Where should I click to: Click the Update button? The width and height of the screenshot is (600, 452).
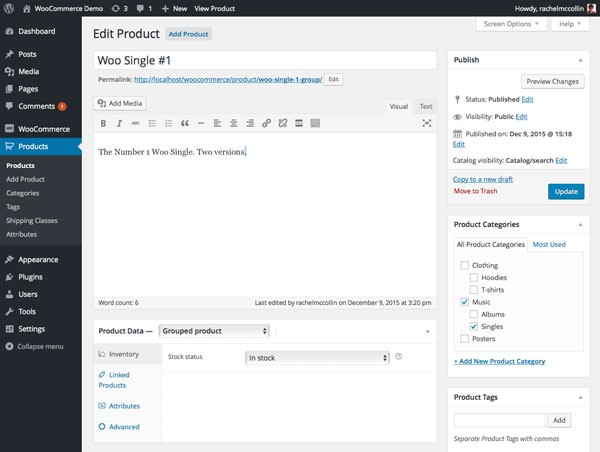pyautogui.click(x=566, y=192)
